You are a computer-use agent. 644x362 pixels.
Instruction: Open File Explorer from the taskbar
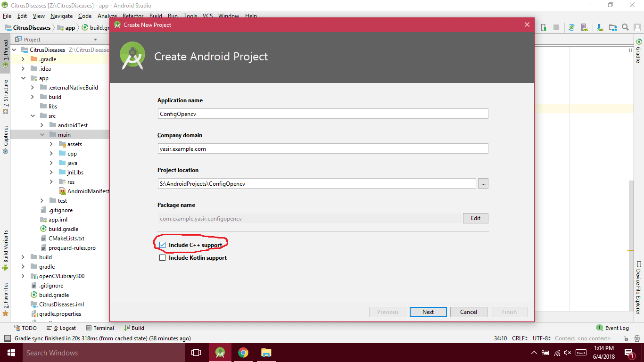pos(266,353)
